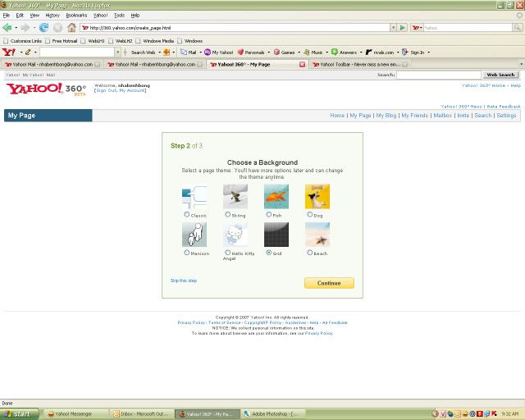The width and height of the screenshot is (525, 420).
Task: Click the Web Search button
Action: tap(500, 75)
